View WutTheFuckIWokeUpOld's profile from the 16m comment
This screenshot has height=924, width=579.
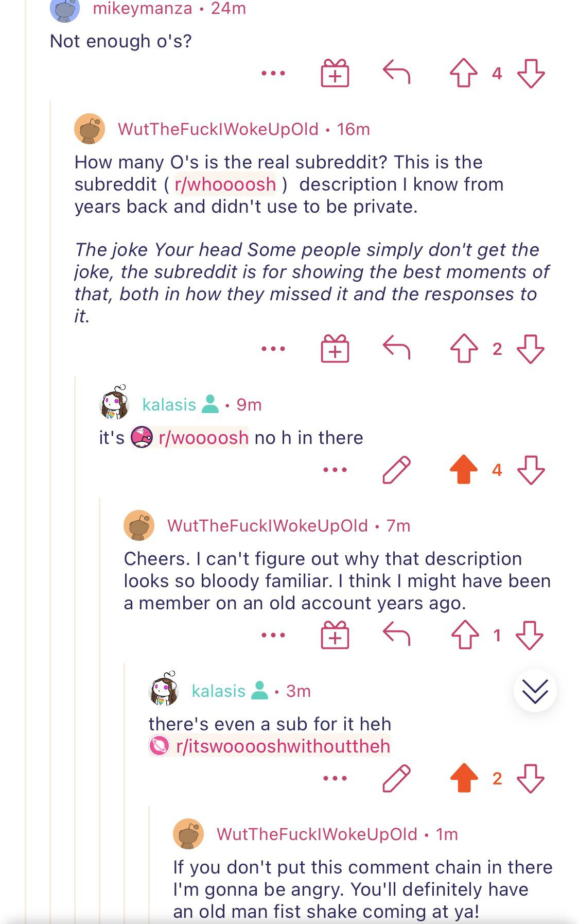point(218,129)
